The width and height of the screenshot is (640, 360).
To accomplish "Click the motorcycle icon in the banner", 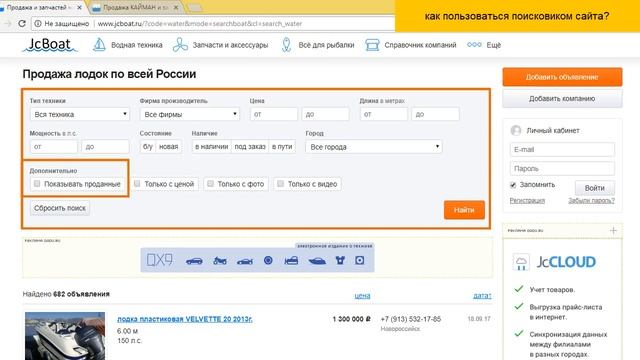I will (x=220, y=260).
